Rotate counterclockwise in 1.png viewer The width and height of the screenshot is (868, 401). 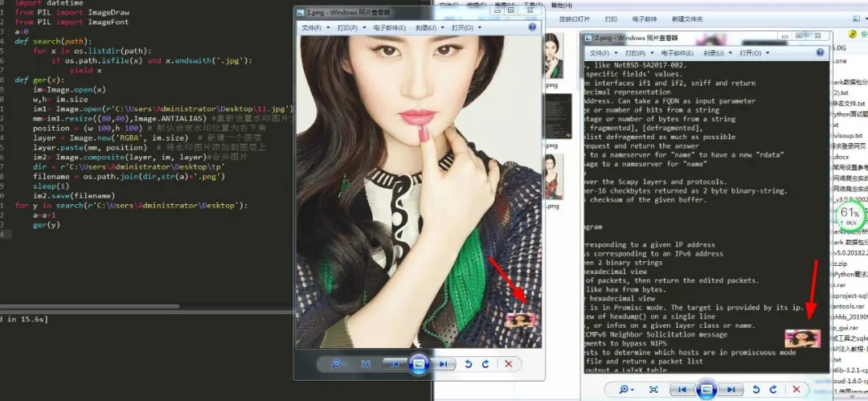point(469,364)
